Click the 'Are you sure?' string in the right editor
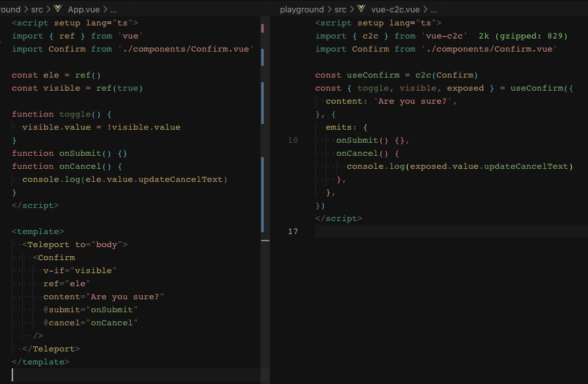This screenshot has height=384, width=588. pyautogui.click(x=412, y=101)
